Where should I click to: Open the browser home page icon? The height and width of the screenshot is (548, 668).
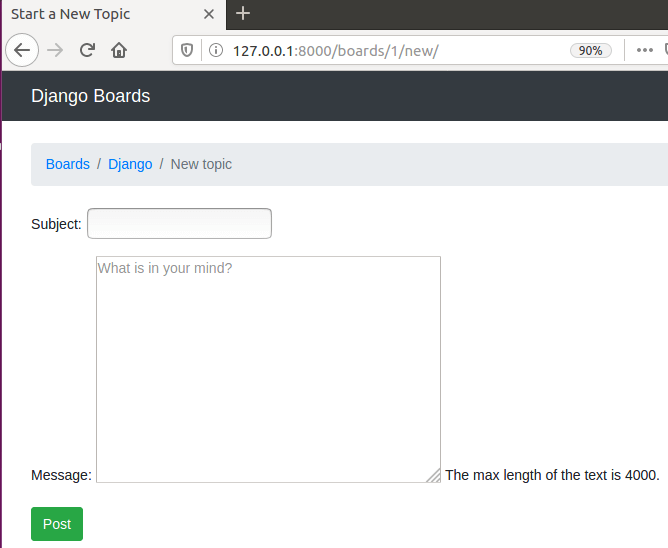pyautogui.click(x=119, y=50)
